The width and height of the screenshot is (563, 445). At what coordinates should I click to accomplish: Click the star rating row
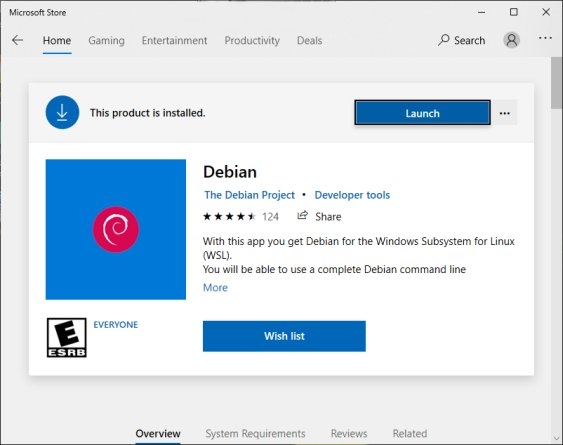229,217
